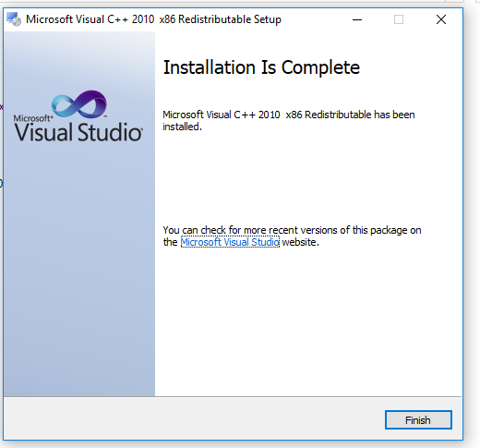Click the "Visual Studio" logo wordmark
The height and width of the screenshot is (448, 480).
[78, 132]
